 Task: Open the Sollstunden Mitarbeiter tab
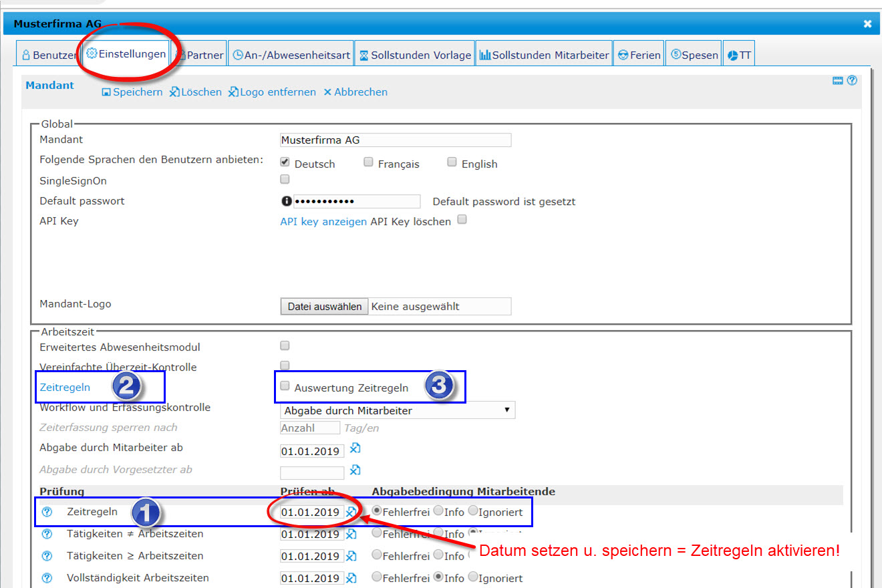[545, 55]
